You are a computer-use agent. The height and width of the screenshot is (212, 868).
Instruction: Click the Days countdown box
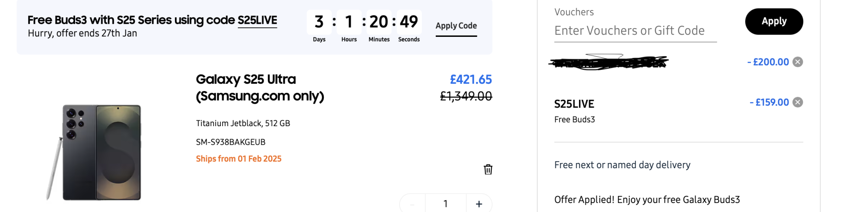[319, 22]
